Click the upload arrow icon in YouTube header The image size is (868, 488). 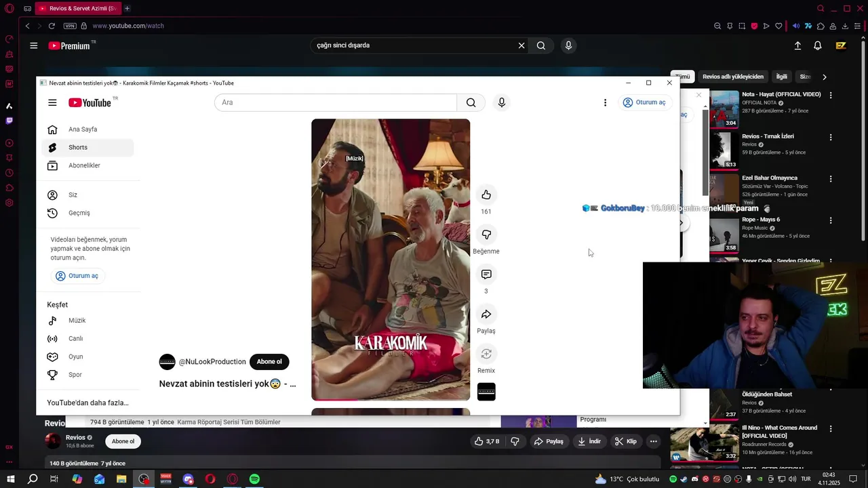(797, 45)
